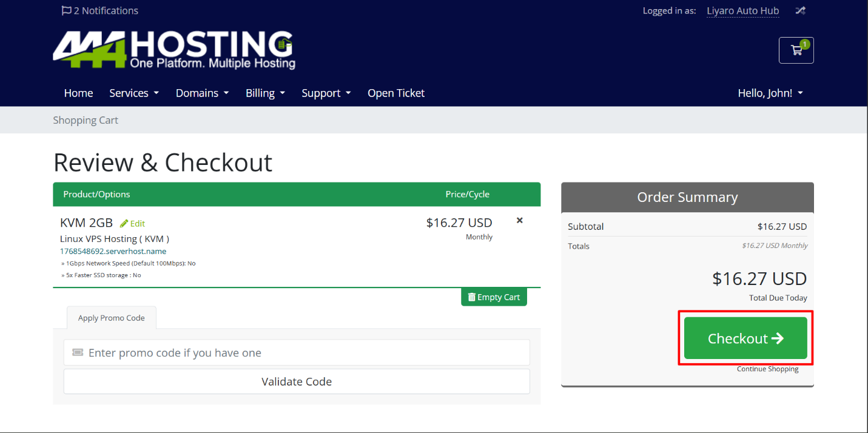Click the Validate Code button
The image size is (868, 433).
[297, 381]
